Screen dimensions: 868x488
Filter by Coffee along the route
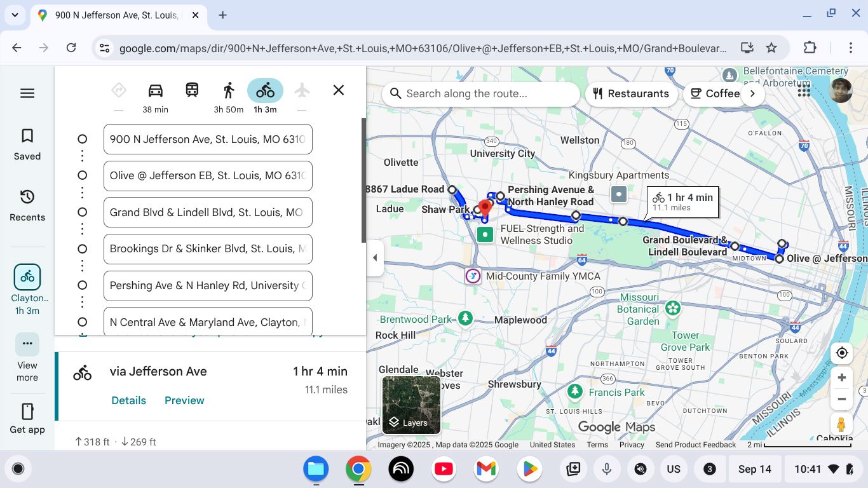point(715,93)
